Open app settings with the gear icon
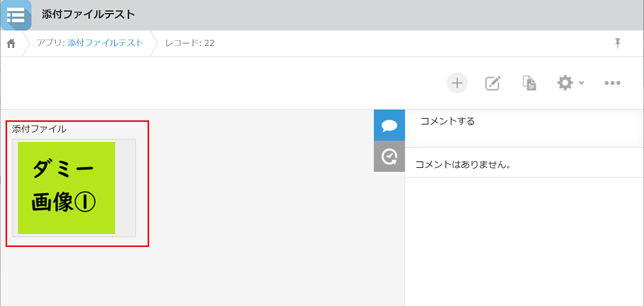644x306 pixels. pyautogui.click(x=565, y=83)
